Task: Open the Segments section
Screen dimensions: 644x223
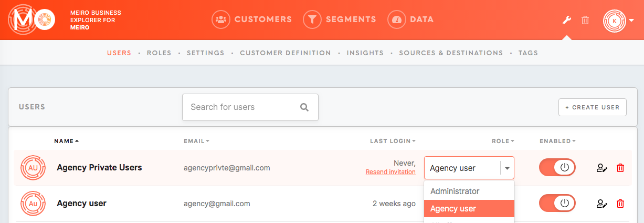Action: point(340,19)
